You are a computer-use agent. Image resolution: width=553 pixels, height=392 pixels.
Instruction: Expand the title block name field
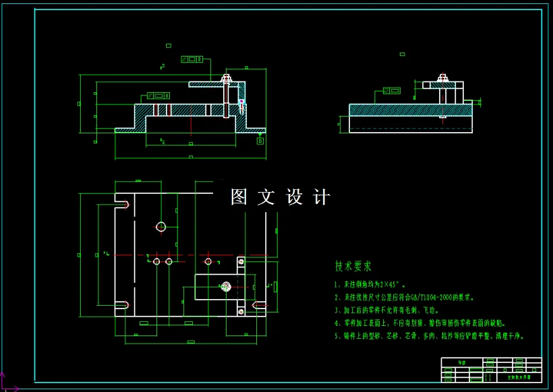[461, 362]
